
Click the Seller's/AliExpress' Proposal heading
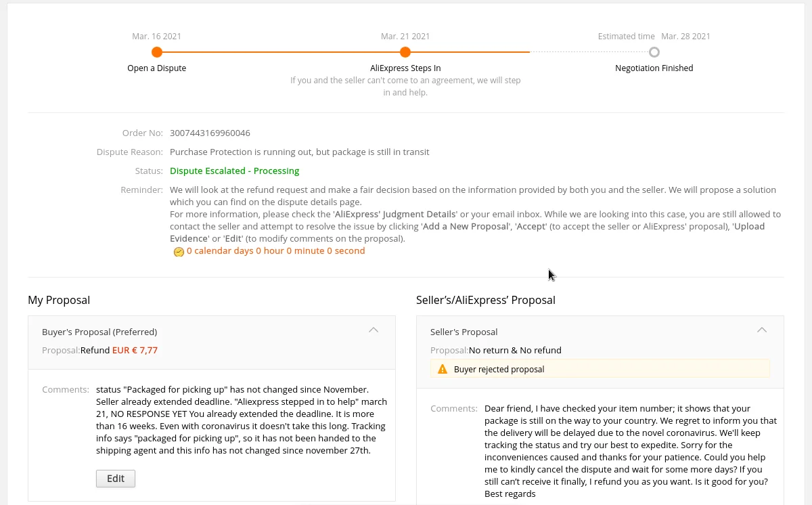(485, 300)
